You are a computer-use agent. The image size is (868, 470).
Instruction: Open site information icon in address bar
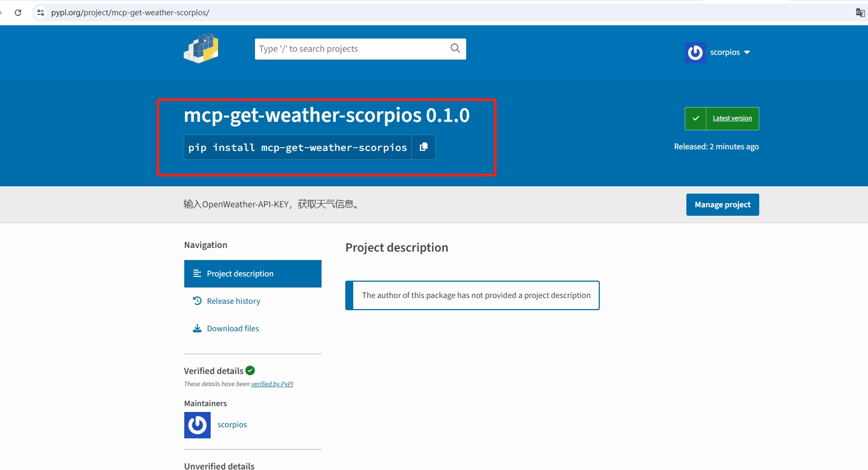41,13
